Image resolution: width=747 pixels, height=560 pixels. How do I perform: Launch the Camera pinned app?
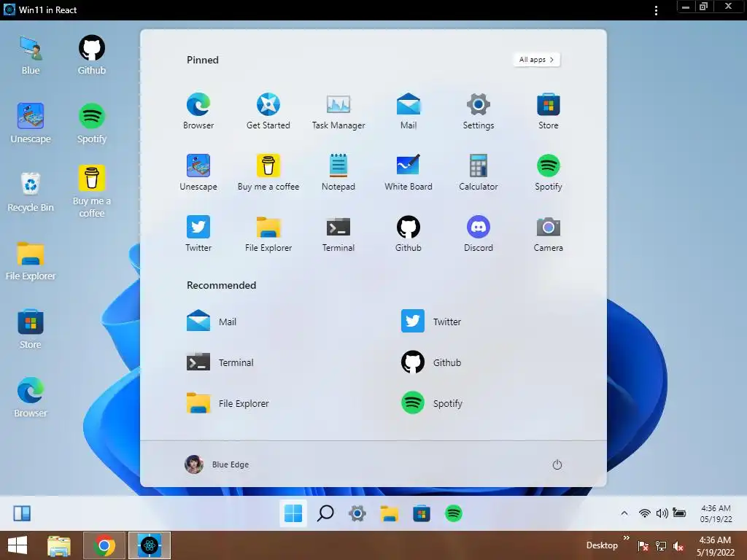(549, 234)
